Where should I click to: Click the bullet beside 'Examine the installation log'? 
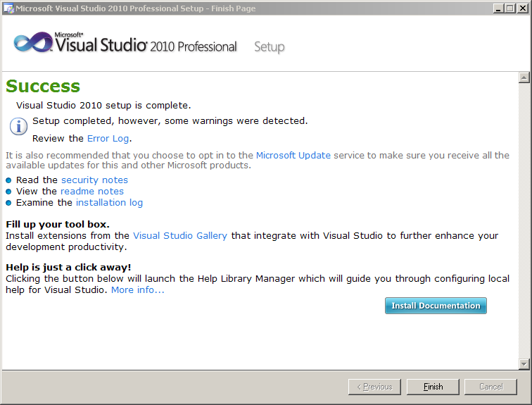9,203
